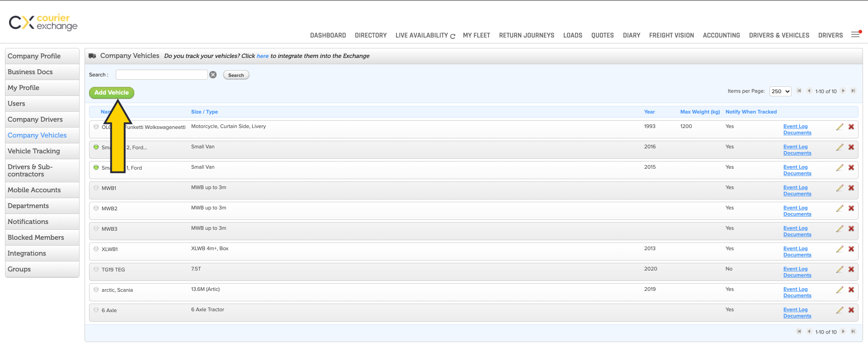Edit the arctic, Scania vehicle
Image resolution: width=868 pixels, height=361 pixels.
point(840,290)
